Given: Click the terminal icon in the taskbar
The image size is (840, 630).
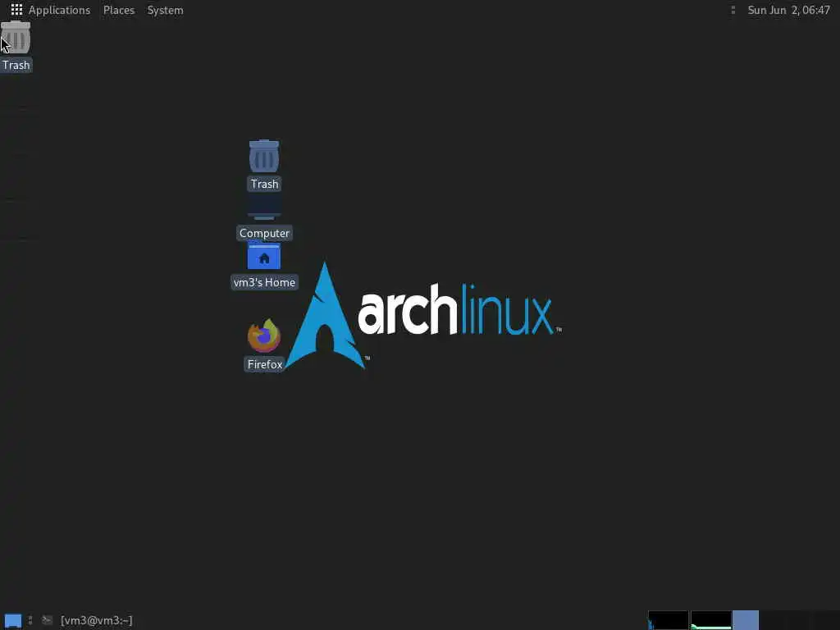Looking at the screenshot, I should [x=47, y=620].
